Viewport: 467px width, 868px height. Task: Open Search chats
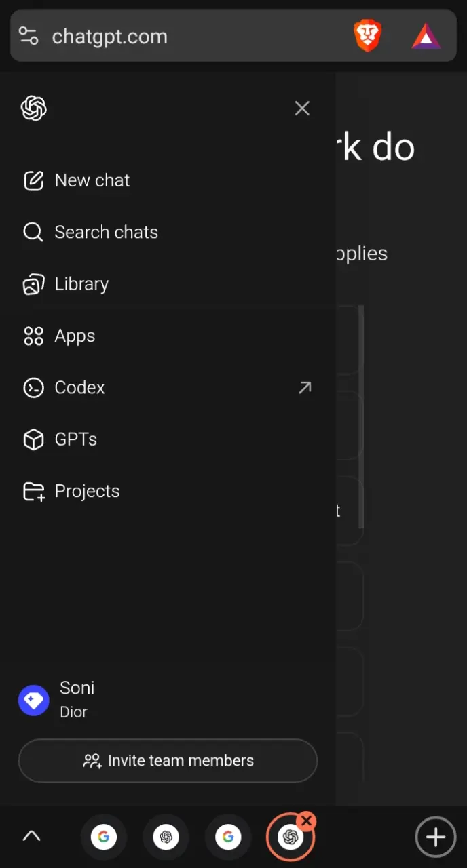coord(168,232)
